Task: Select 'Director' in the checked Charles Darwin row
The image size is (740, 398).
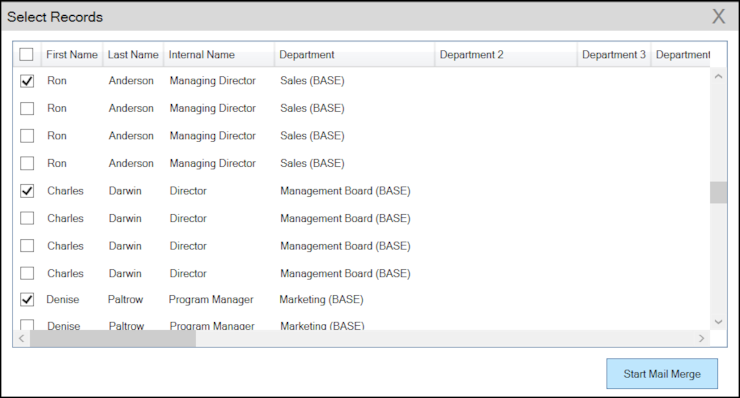Action: pos(188,191)
